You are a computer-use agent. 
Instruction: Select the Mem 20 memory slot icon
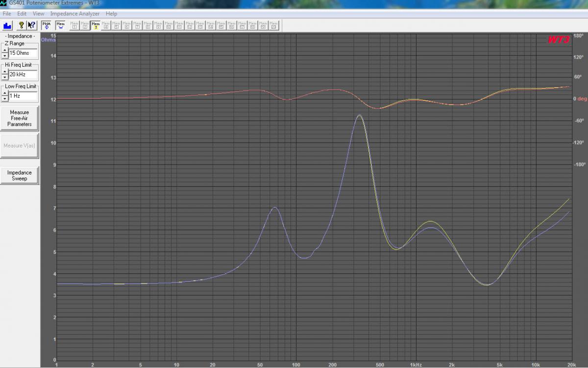pos(273,25)
